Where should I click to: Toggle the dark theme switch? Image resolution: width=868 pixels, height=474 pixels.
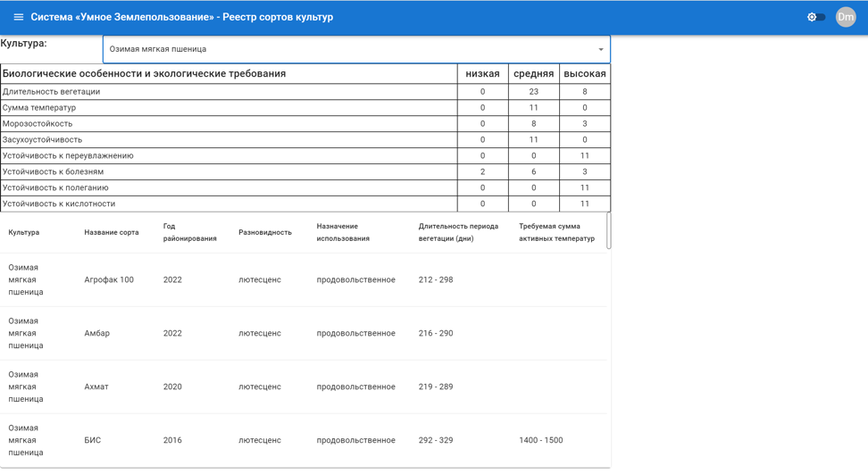816,17
